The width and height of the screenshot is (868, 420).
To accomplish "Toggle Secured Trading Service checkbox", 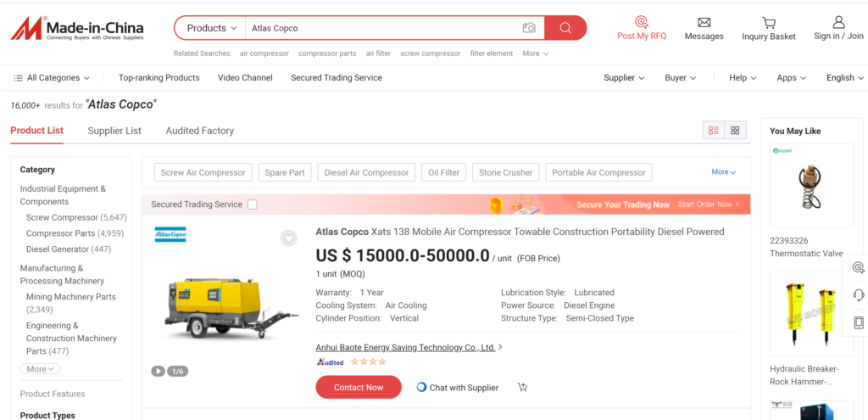I will tap(253, 204).
